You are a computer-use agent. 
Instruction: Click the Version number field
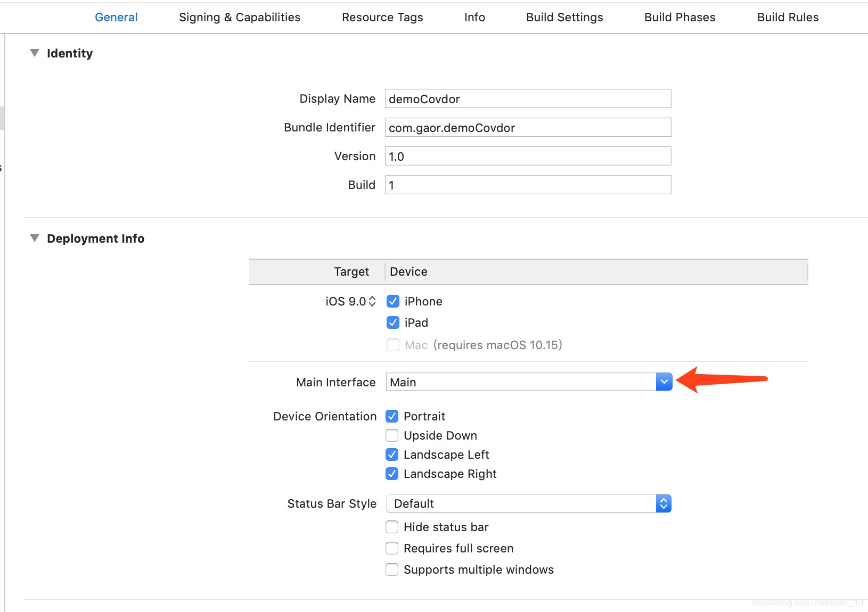click(527, 156)
